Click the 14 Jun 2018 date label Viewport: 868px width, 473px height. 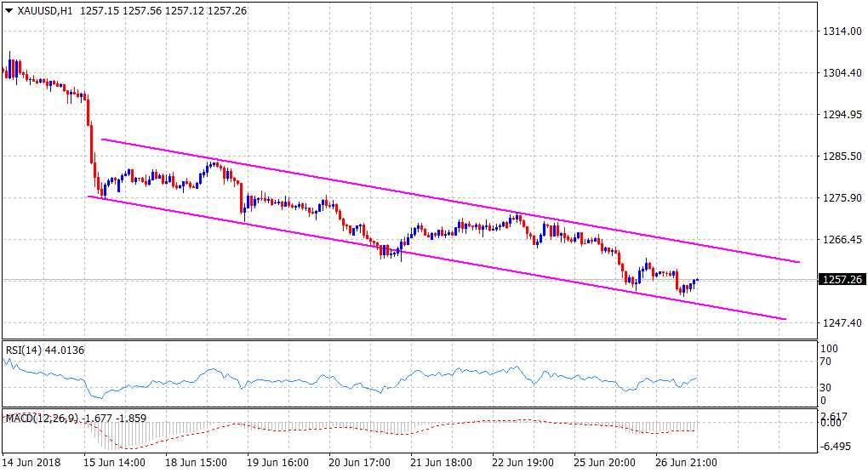point(34,464)
